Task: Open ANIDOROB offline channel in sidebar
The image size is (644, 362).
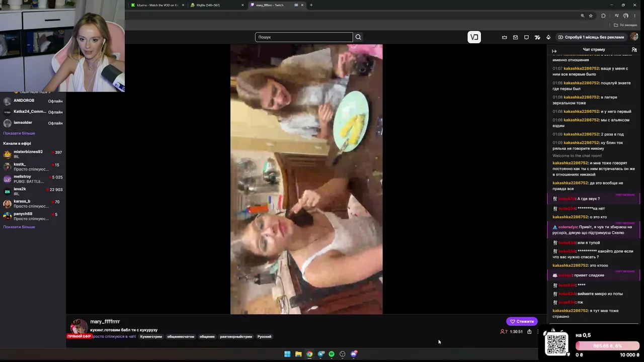Action: tap(33, 101)
